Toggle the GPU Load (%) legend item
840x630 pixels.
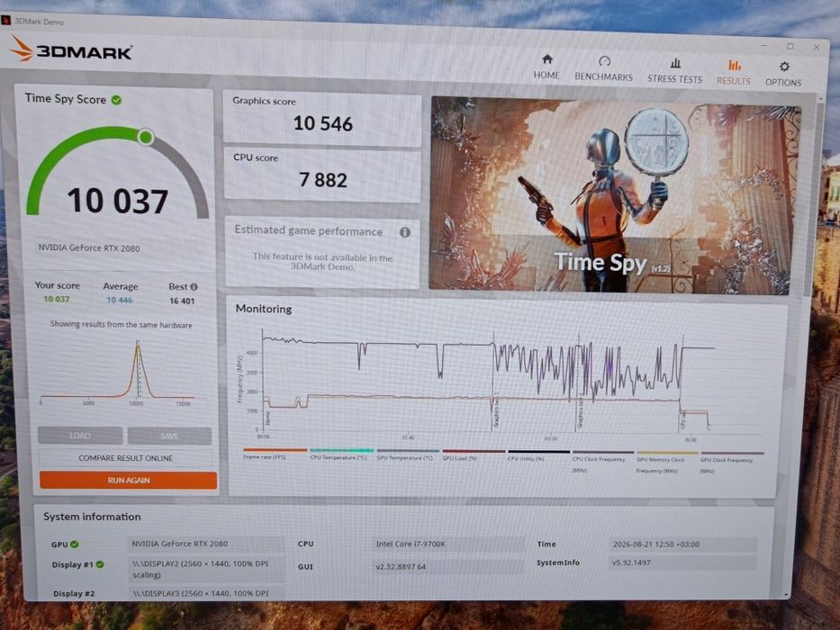pos(473,456)
